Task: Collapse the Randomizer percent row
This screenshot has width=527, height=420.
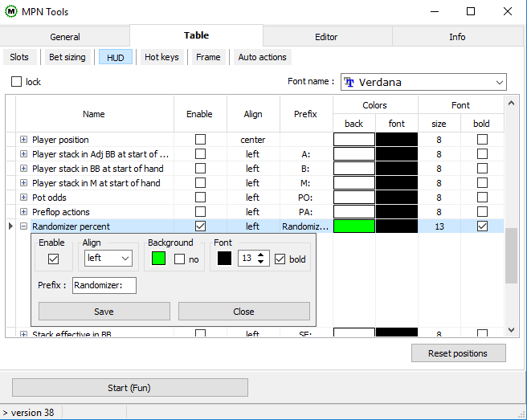Action: coord(23,226)
